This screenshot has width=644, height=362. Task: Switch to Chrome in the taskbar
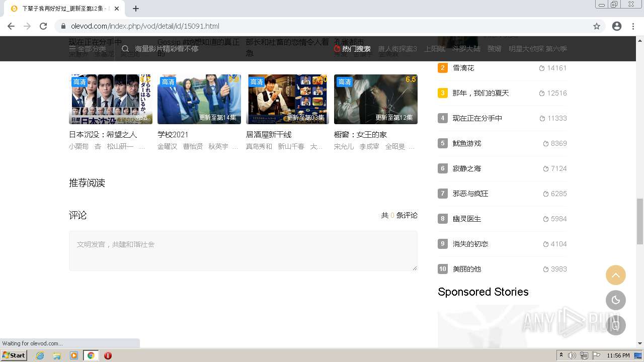pos(91,355)
